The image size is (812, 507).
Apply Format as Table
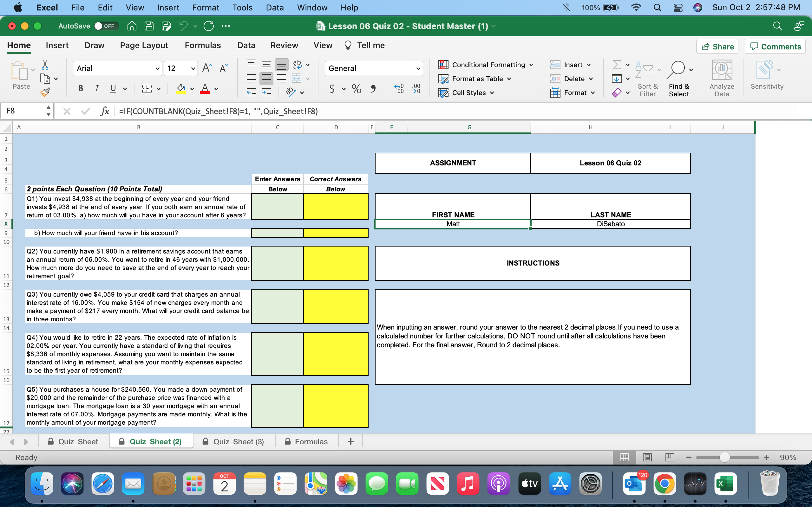(475, 79)
